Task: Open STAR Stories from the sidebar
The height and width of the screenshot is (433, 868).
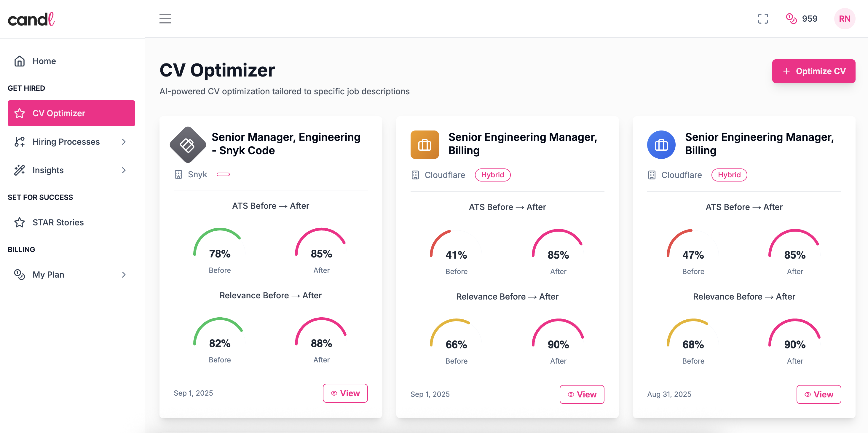Action: click(58, 222)
